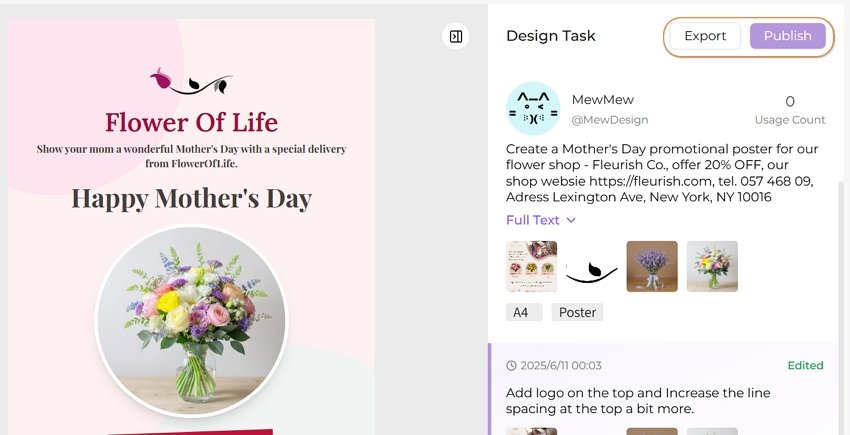This screenshot has height=435, width=850.
Task: Select the Poster tag
Action: [x=577, y=312]
